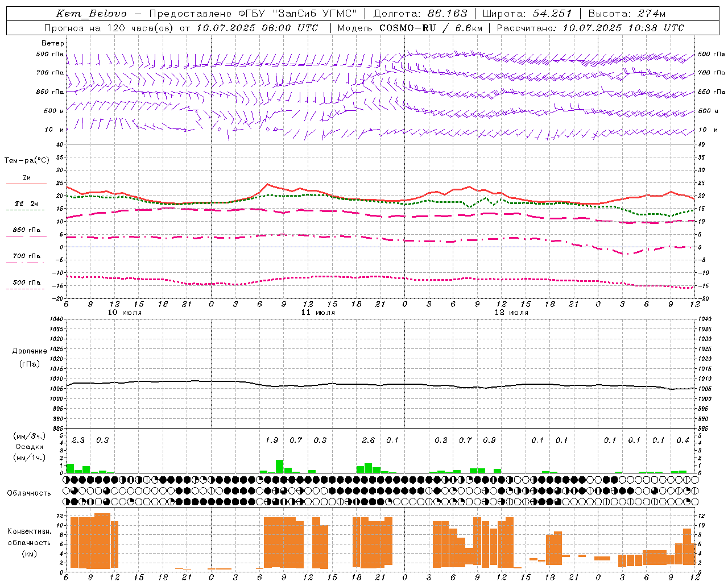Image resolution: width=728 pixels, height=582 pixels.
Task: Click 'Прогноз на 120 часа(ов)' forecast text
Action: 110,27
